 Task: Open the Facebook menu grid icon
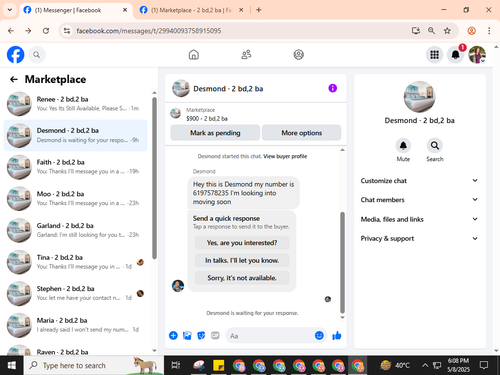(434, 55)
